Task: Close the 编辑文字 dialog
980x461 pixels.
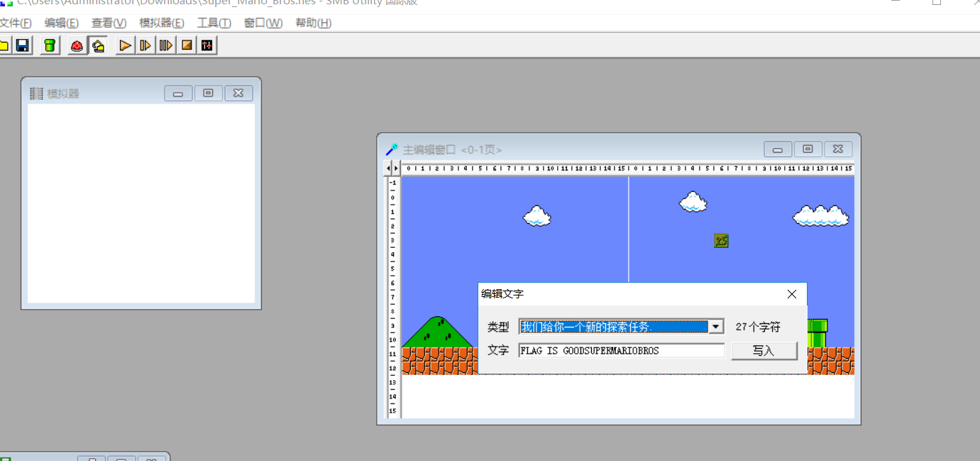Action: pyautogui.click(x=792, y=294)
